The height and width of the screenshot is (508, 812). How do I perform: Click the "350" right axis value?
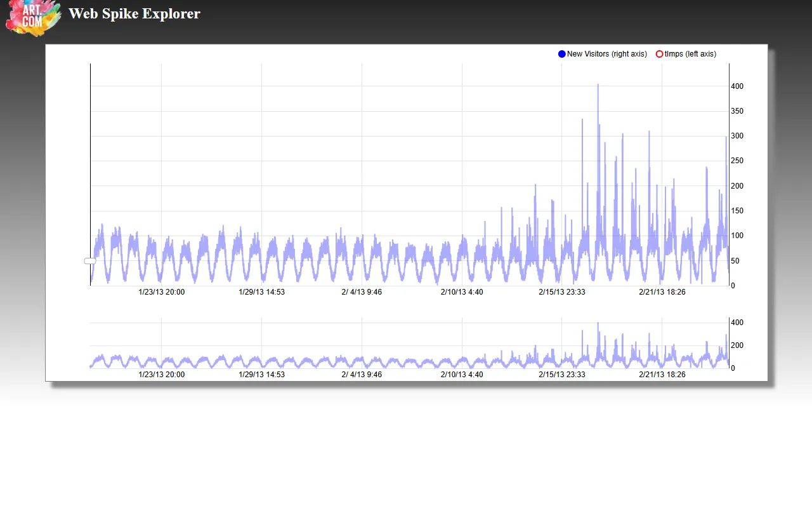(737, 111)
